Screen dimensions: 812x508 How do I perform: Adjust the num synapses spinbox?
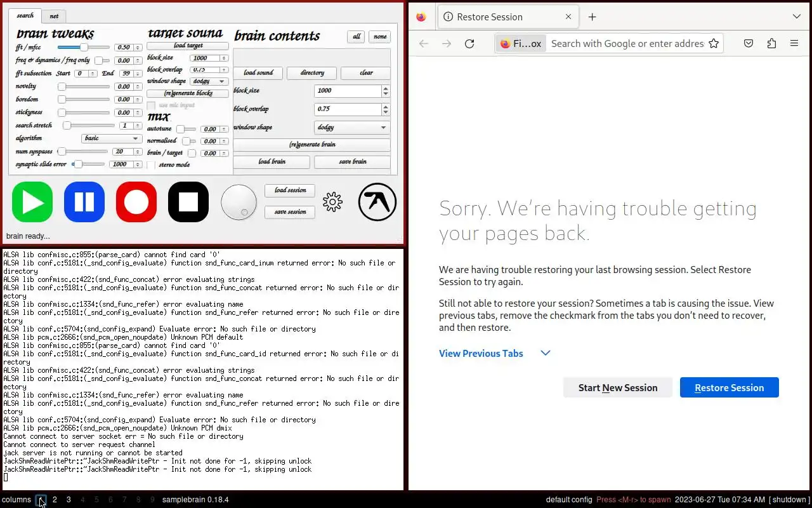tap(128, 152)
